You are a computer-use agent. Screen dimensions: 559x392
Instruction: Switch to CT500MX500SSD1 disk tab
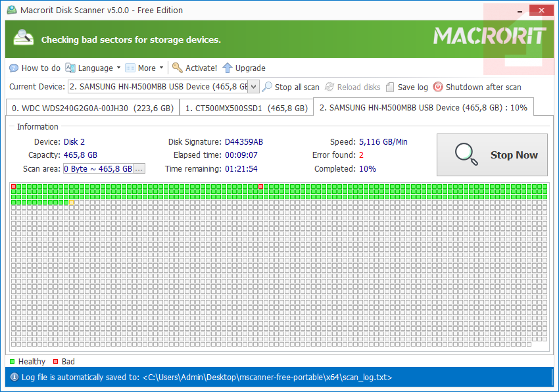pyautogui.click(x=247, y=108)
